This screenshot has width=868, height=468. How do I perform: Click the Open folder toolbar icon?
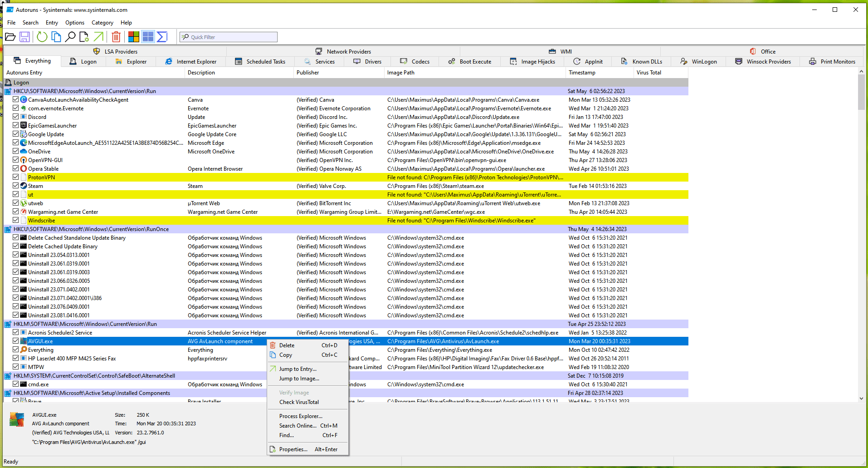click(10, 37)
